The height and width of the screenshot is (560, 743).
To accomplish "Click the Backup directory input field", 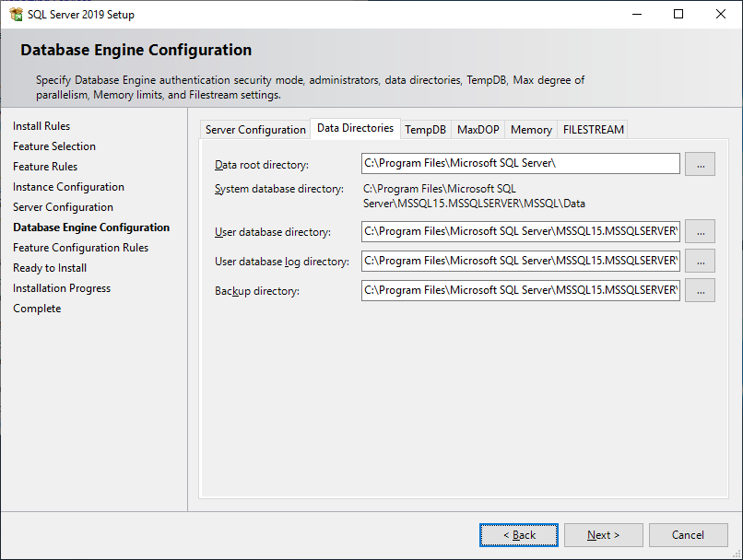I will coord(520,290).
